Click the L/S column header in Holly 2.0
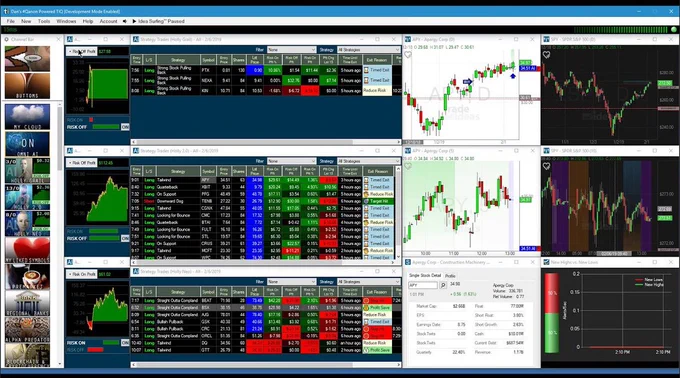This screenshot has height=378, width=680. click(x=149, y=171)
